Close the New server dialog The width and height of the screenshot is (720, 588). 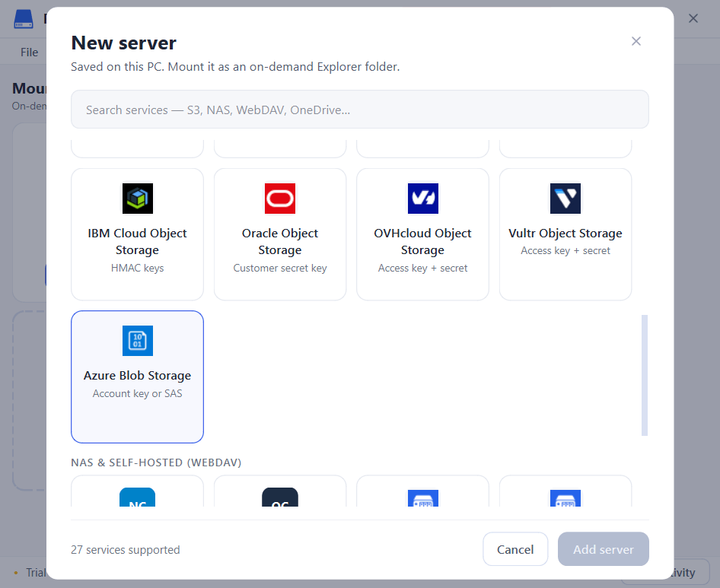click(x=636, y=41)
